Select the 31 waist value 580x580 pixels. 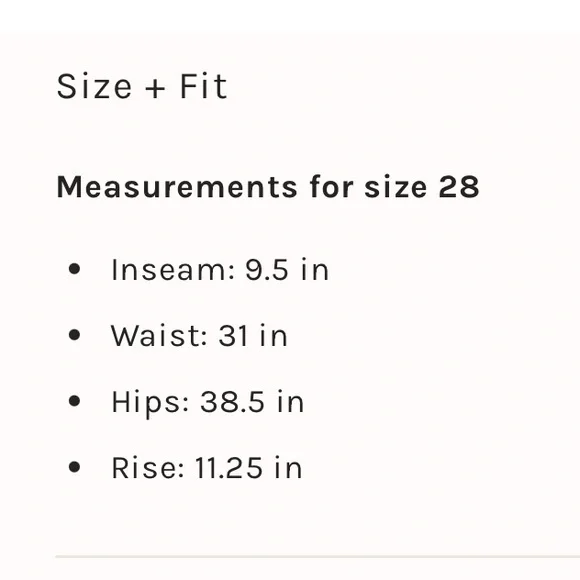click(233, 335)
